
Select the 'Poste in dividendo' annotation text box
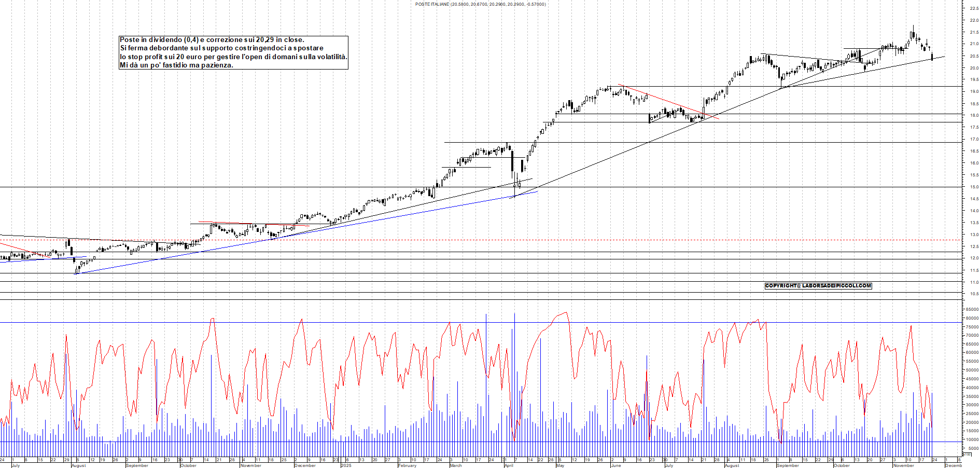click(233, 52)
